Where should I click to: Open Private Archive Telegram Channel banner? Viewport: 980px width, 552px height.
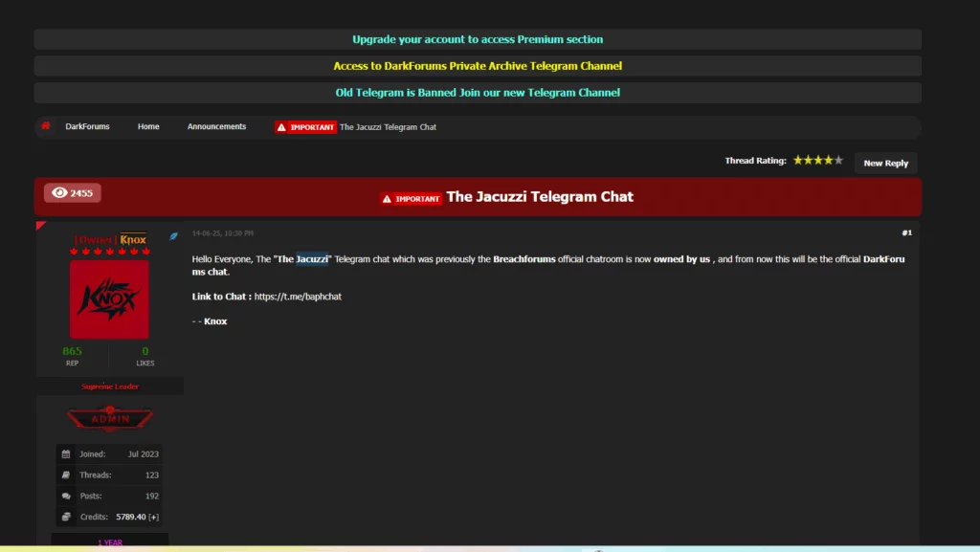point(478,66)
